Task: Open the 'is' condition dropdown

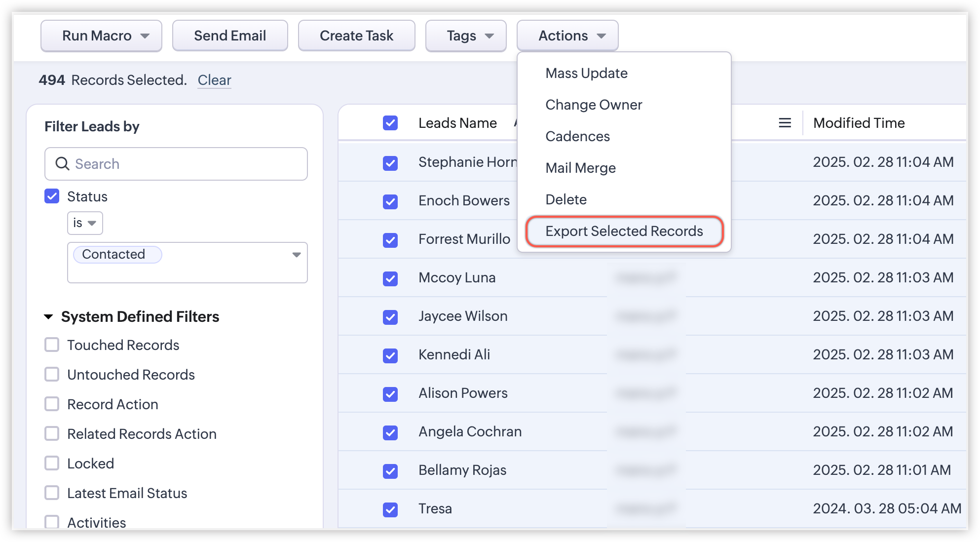Action: click(x=85, y=223)
